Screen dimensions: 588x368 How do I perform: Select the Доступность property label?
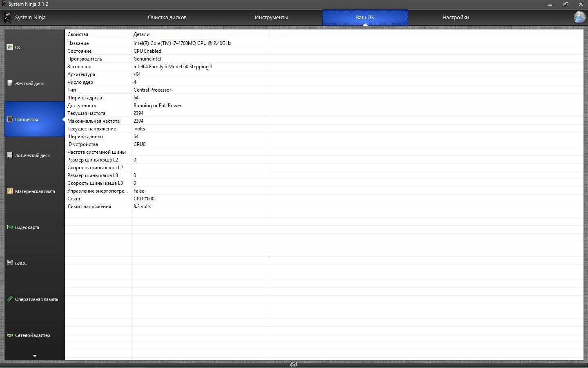(x=82, y=105)
